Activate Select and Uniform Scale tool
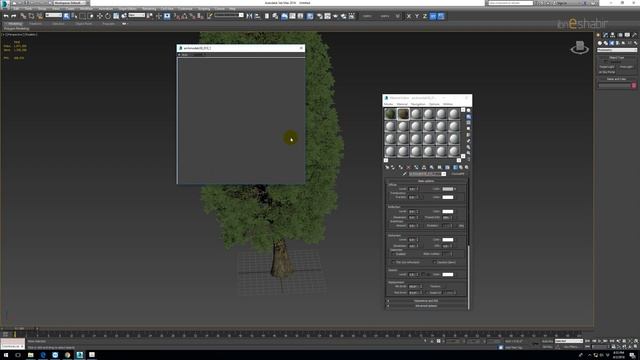The image size is (640, 360). (116, 16)
